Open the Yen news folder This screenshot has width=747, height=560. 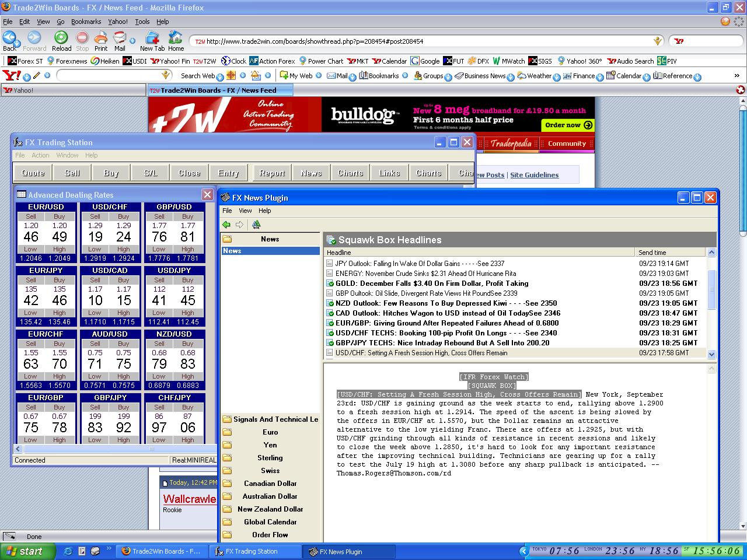270,445
